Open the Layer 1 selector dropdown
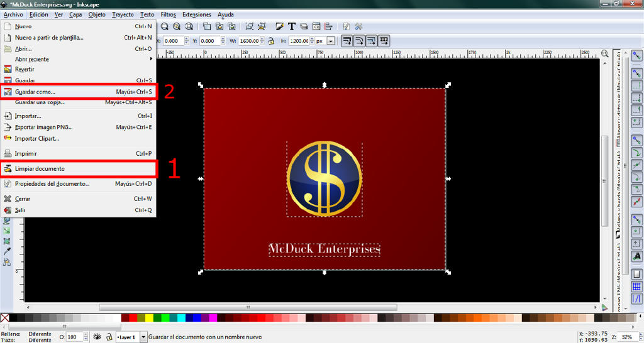Viewport: 644px width, 343px height. pos(143,337)
